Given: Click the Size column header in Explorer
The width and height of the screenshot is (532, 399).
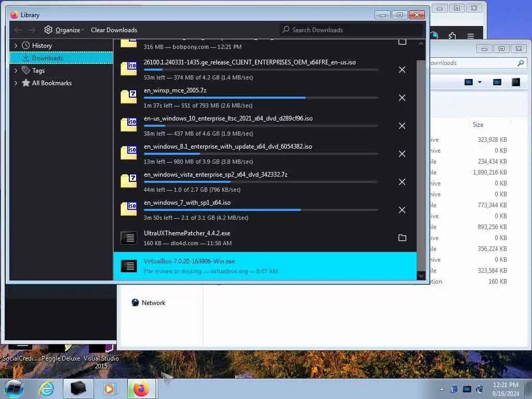Looking at the screenshot, I should 478,125.
